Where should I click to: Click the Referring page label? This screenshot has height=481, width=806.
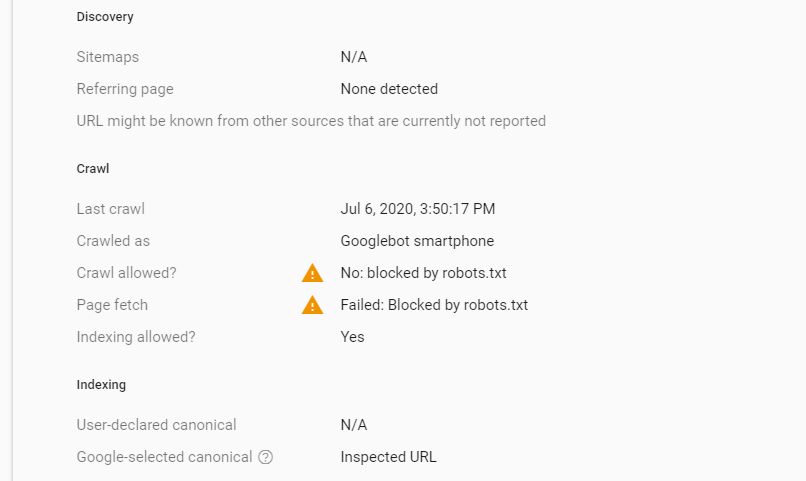[x=125, y=89]
